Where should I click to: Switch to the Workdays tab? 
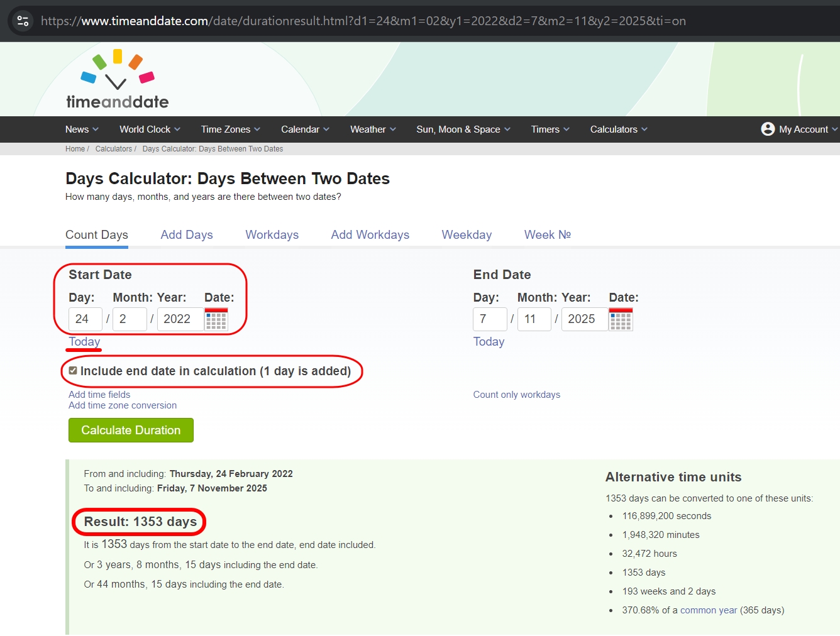tap(272, 235)
